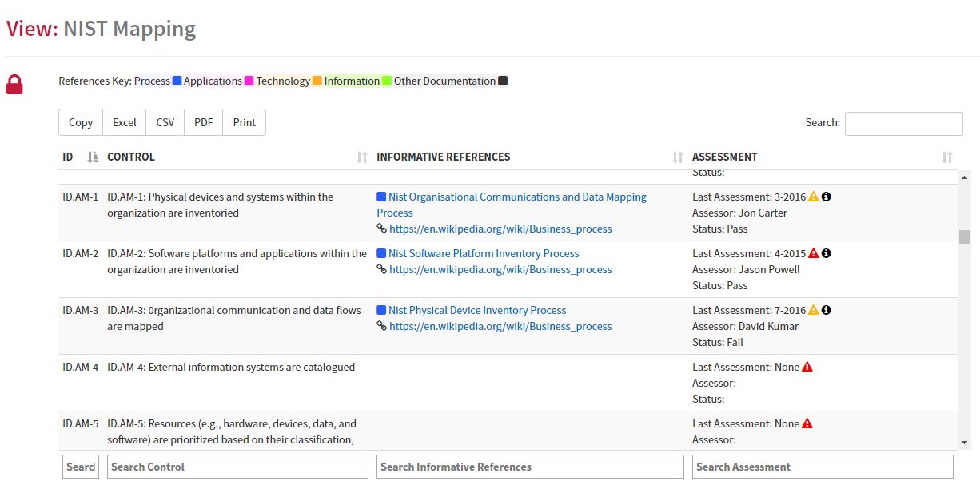Click the Print button
980x485 pixels.
[244, 122]
